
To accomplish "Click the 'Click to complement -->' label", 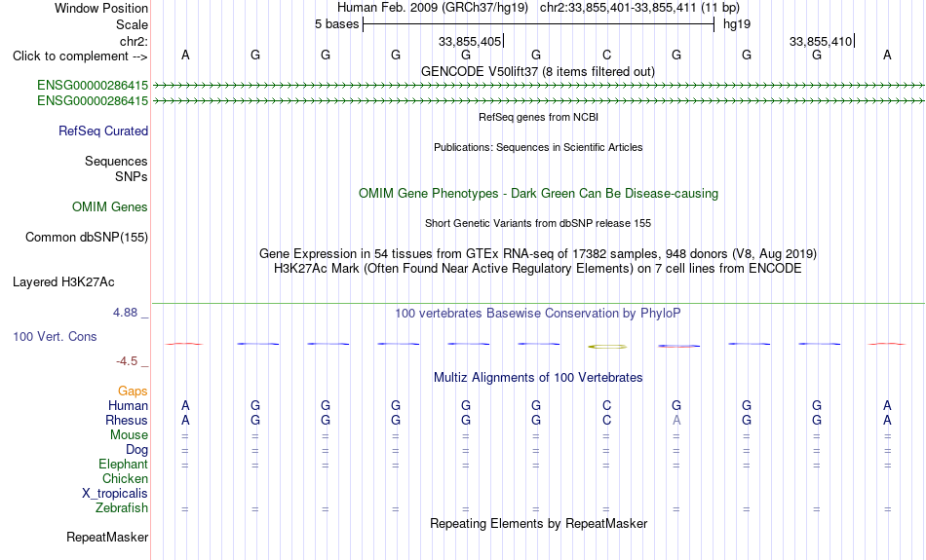I will coord(80,56).
